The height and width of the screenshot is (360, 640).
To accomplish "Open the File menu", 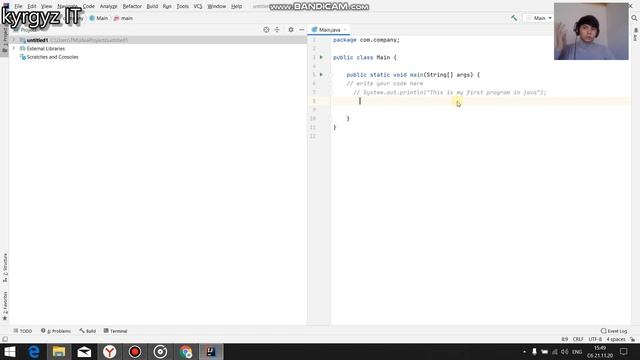I will click(18, 6).
